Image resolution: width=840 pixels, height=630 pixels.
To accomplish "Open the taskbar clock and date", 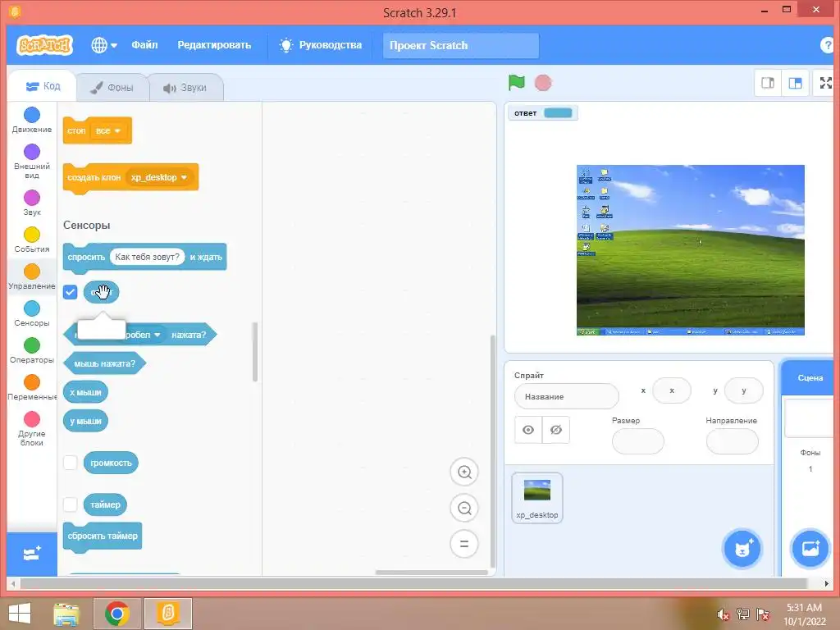I will pos(805,614).
